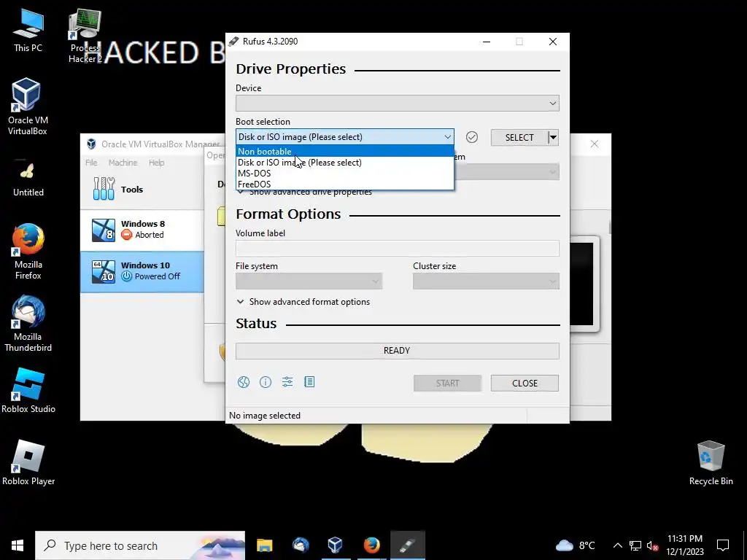Open network status tray icon
Screen dimensions: 747x560
click(635, 545)
